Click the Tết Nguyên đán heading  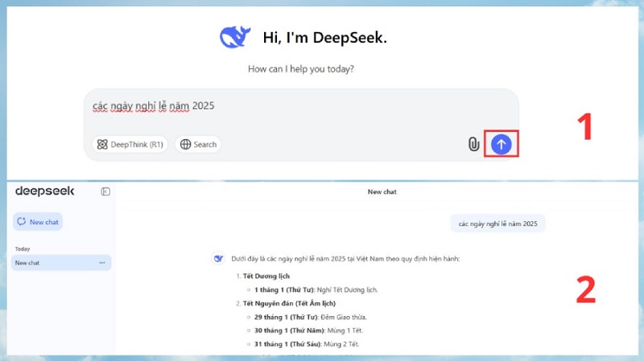(x=289, y=303)
